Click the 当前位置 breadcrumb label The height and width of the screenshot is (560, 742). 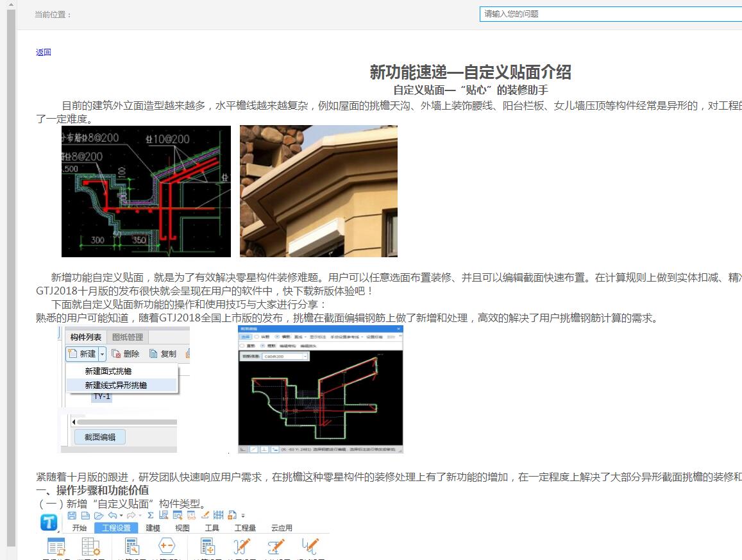pyautogui.click(x=53, y=15)
